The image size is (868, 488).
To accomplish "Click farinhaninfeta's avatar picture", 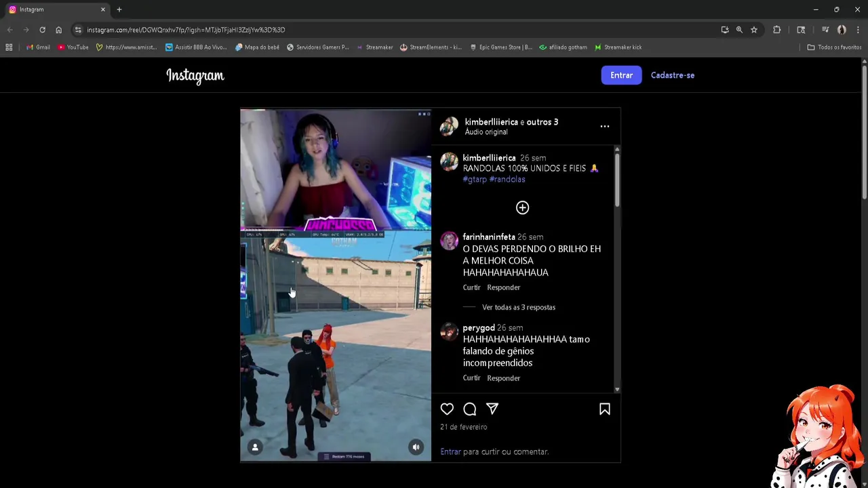I will tap(449, 241).
